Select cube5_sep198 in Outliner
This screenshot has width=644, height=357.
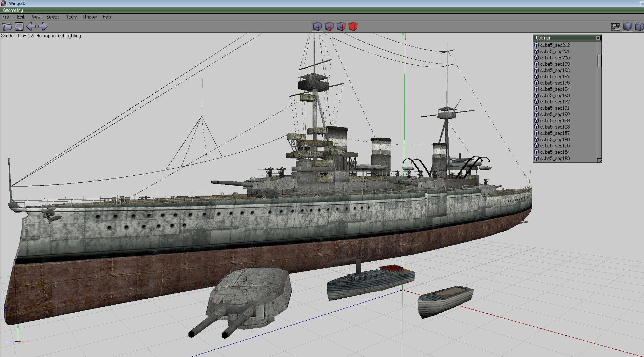click(x=554, y=70)
